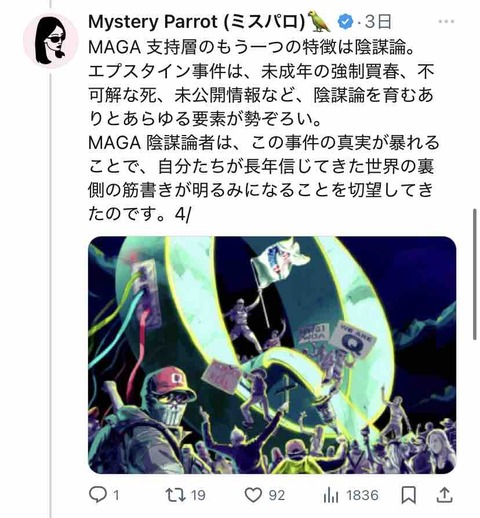The image size is (480, 518).
Task: Click the tweet text about MAGA 陰謀論
Action: [263, 130]
